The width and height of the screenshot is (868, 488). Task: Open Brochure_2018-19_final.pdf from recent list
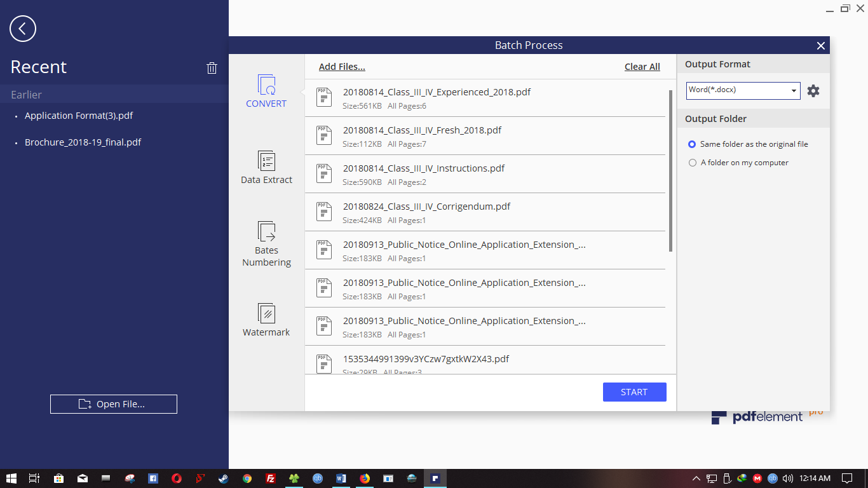[x=83, y=142]
